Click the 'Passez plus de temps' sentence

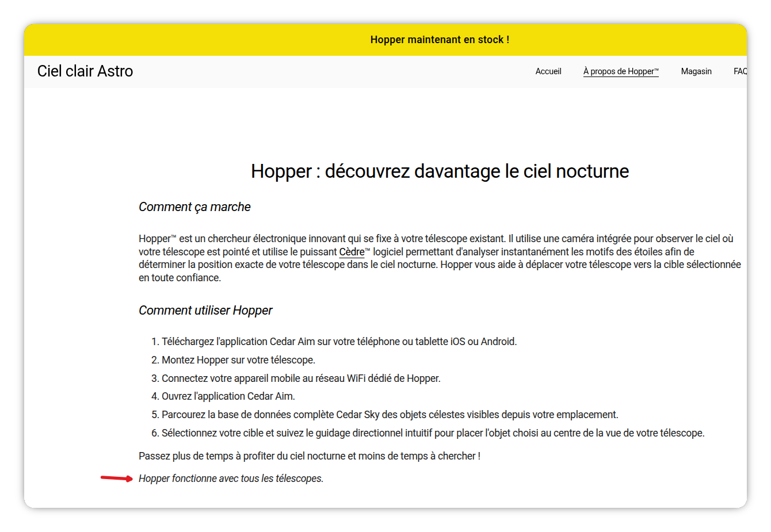310,456
